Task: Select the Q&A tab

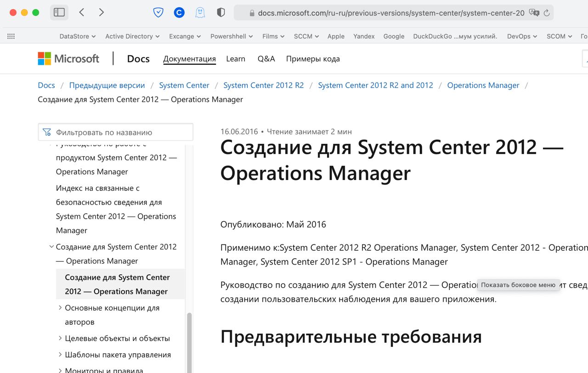Action: pyautogui.click(x=266, y=59)
